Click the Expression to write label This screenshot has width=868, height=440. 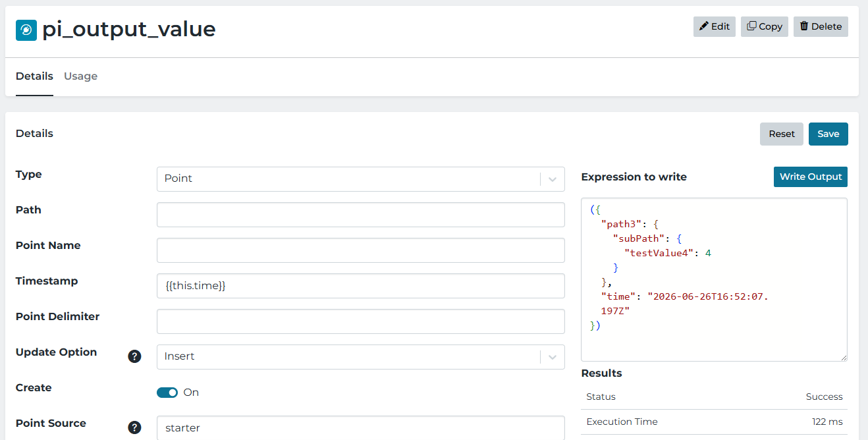click(634, 177)
